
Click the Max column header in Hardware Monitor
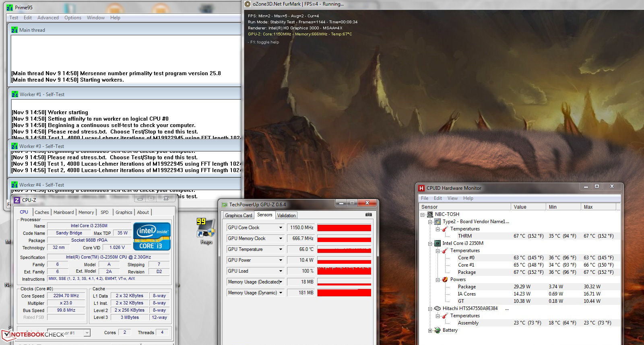[599, 207]
